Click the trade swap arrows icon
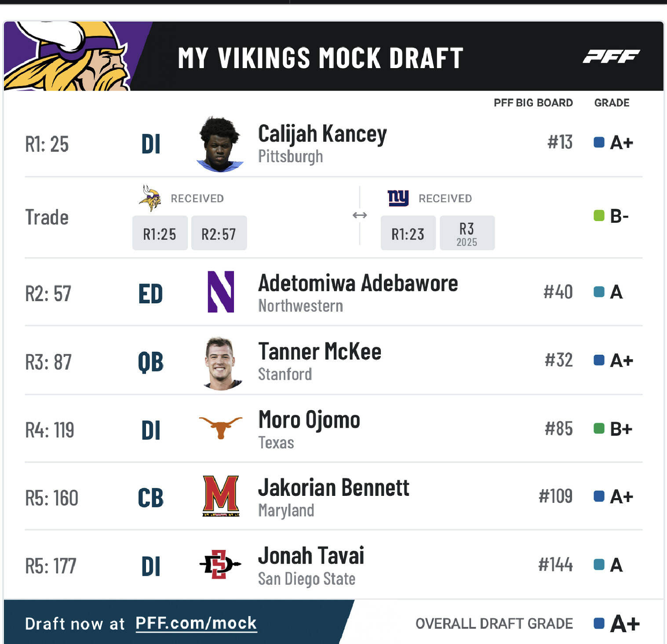 360,215
